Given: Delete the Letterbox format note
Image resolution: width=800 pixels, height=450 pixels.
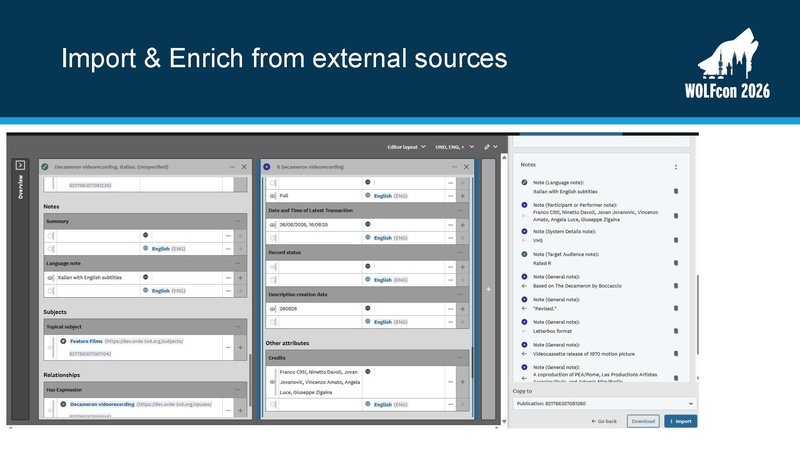Looking at the screenshot, I should (676, 331).
